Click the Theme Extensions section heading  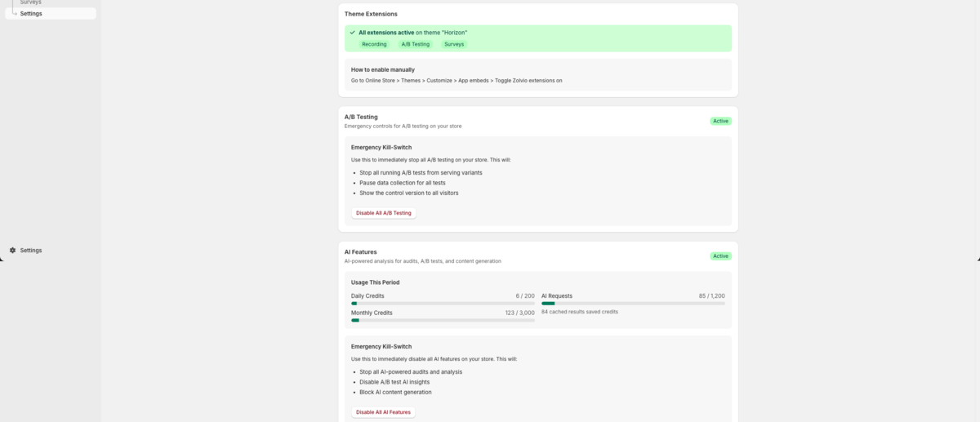click(x=371, y=14)
